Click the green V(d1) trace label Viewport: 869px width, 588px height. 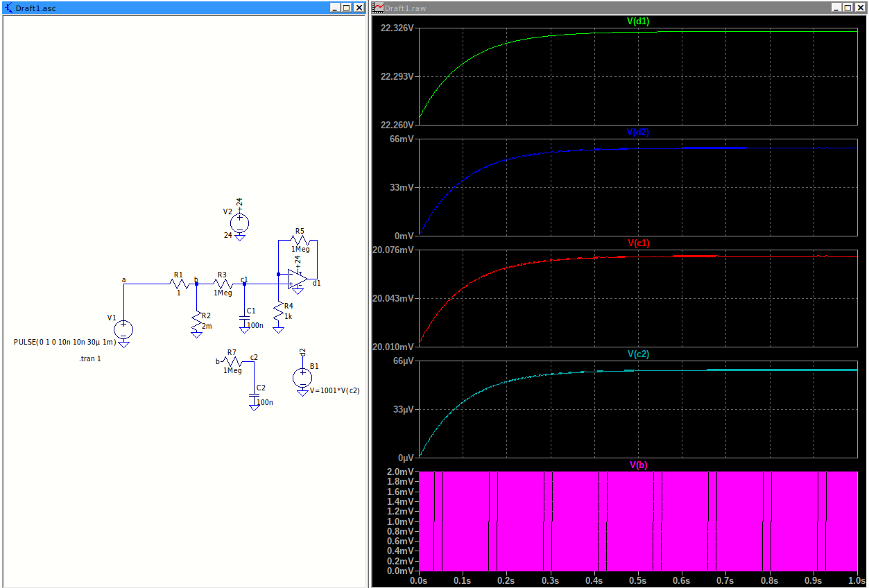tap(638, 21)
